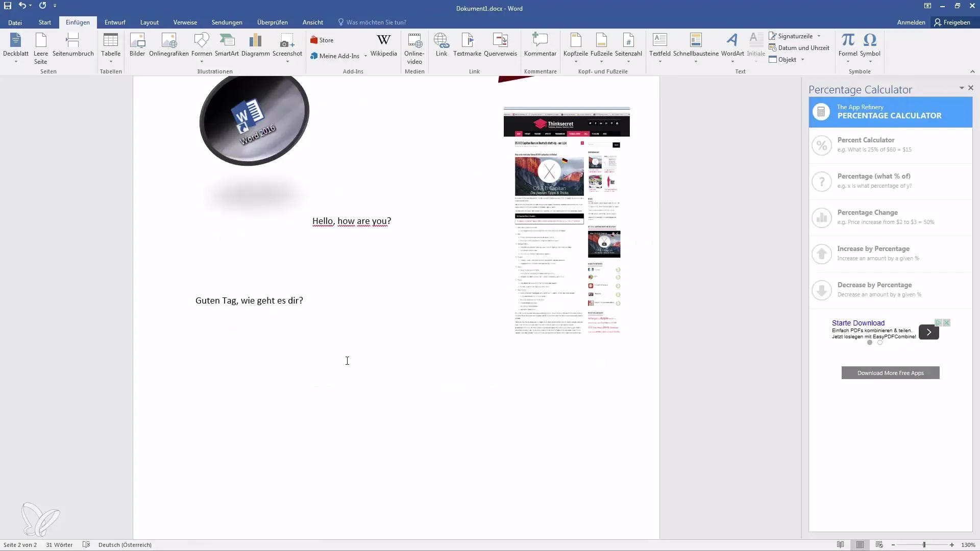Insert a Deckblatt cover page
Viewport: 980px width, 551px height.
click(16, 48)
